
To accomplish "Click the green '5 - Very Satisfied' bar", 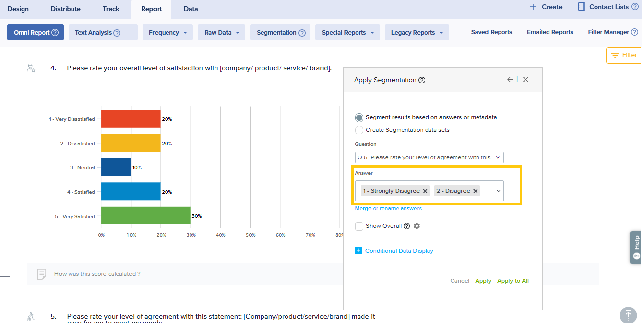I will (145, 216).
